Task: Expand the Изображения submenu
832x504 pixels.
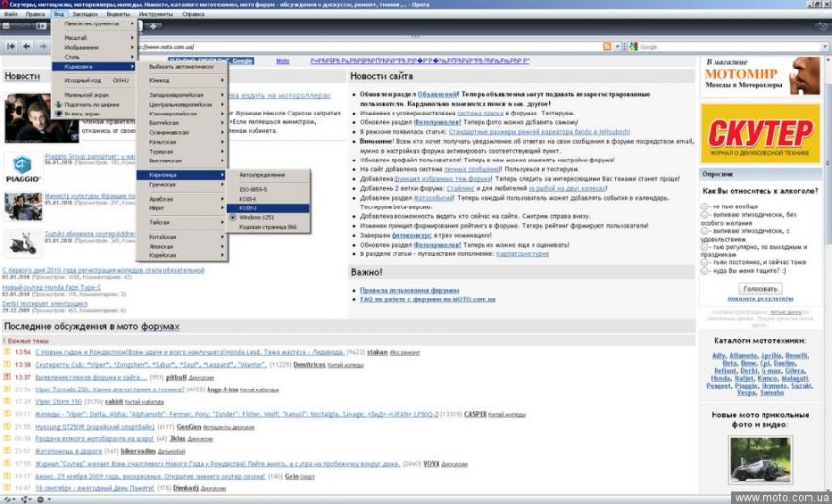Action: tap(94, 47)
